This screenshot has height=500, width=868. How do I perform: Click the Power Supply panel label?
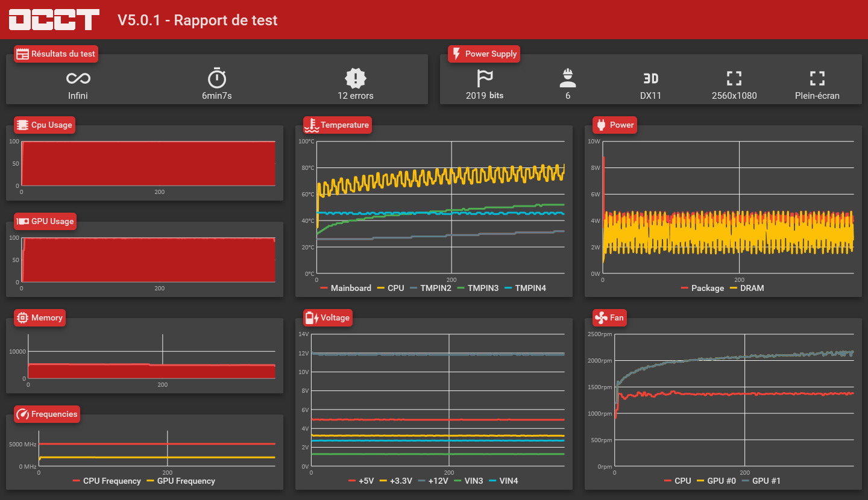coord(484,54)
